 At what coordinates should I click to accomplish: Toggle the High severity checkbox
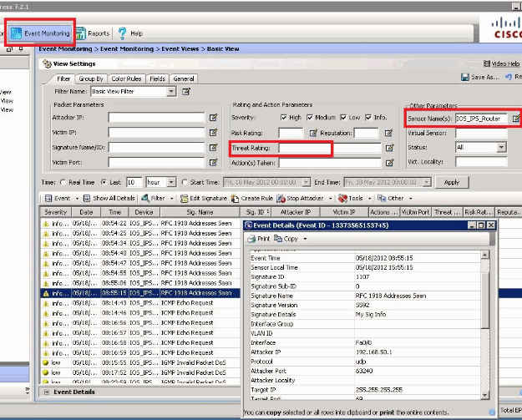(x=284, y=117)
